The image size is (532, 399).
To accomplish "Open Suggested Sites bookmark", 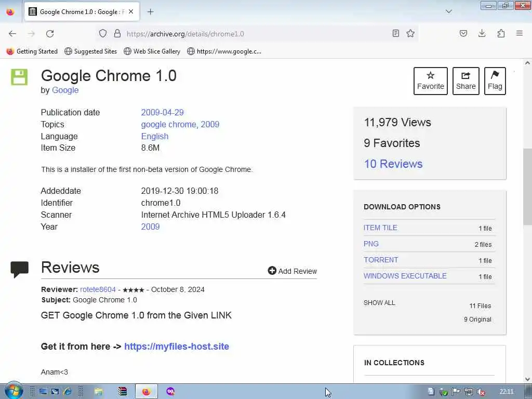I will [90, 51].
